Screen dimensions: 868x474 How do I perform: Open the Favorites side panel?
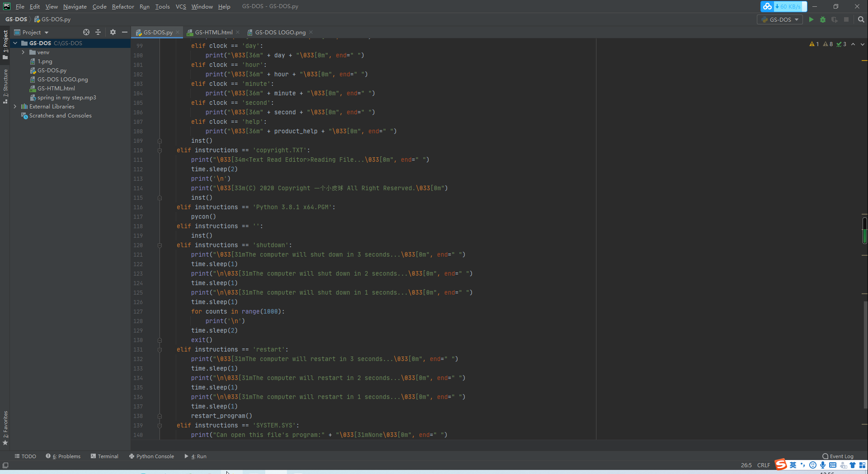[x=5, y=427]
